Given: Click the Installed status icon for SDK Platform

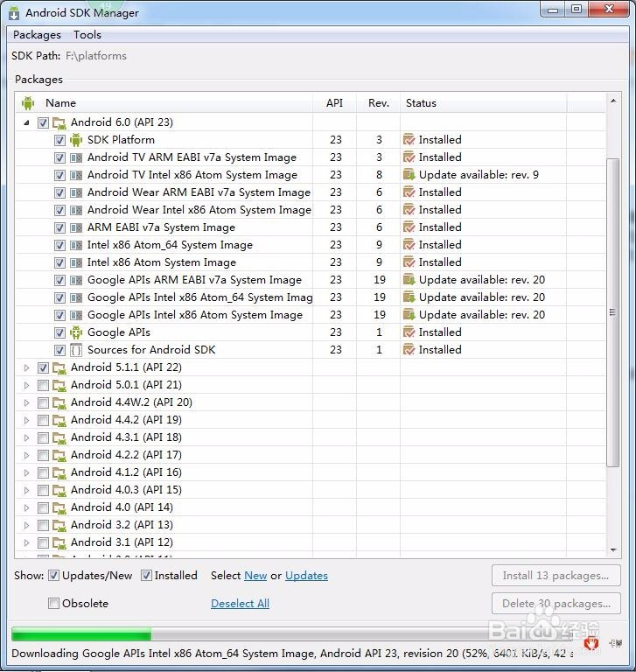Looking at the screenshot, I should tap(409, 140).
